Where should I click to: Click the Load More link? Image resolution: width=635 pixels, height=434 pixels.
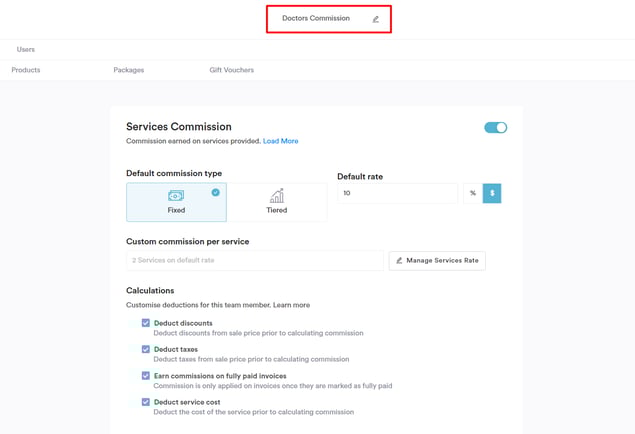pyautogui.click(x=281, y=141)
